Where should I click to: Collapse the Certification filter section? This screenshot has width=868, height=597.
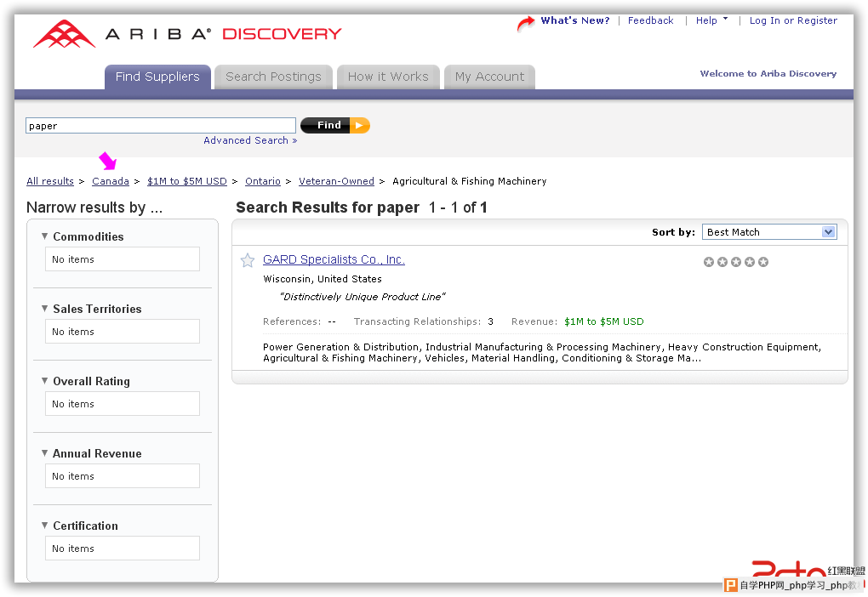point(45,526)
